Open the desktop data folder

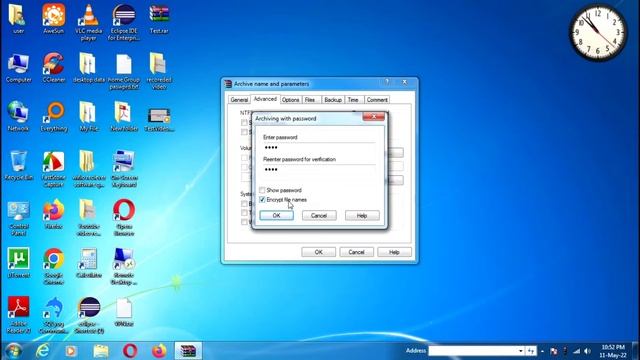pos(89,68)
